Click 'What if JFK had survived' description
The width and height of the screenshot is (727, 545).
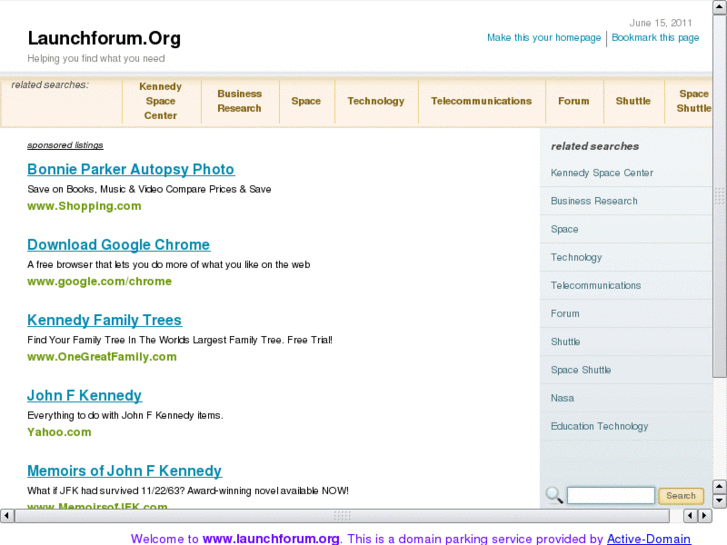coord(188,491)
